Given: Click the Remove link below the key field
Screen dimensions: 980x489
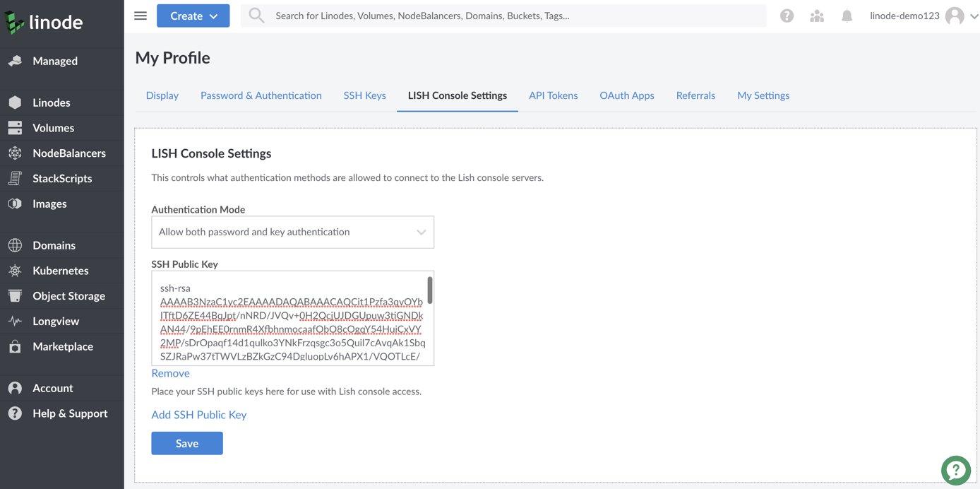Looking at the screenshot, I should point(169,372).
